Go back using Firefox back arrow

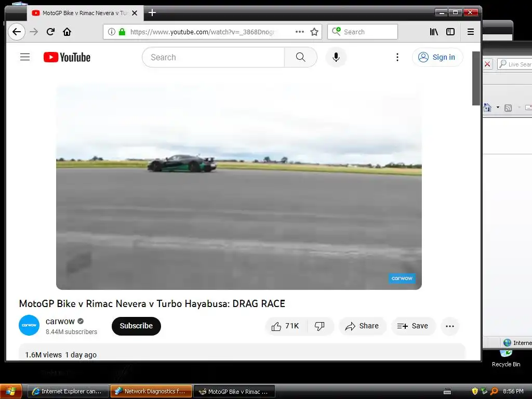(x=16, y=32)
